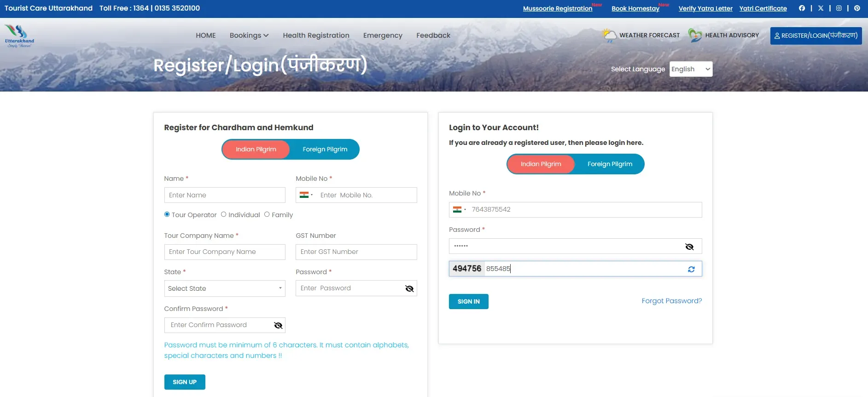The height and width of the screenshot is (397, 868).
Task: Open HEALTH ADVISORY link
Action: click(732, 35)
